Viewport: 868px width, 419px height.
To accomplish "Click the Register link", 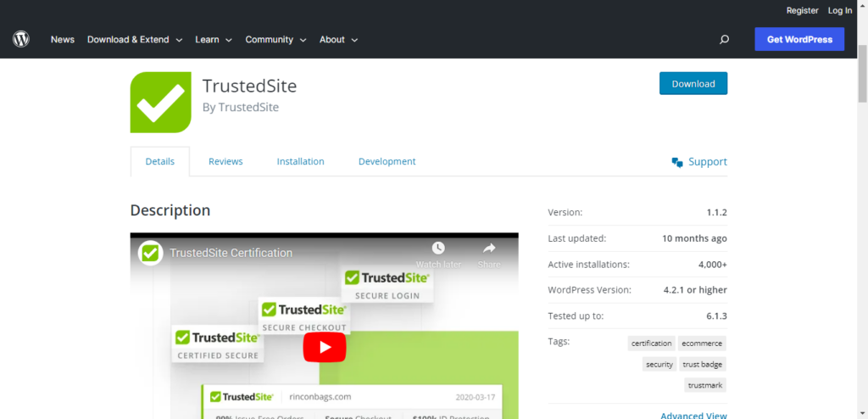I will [802, 10].
